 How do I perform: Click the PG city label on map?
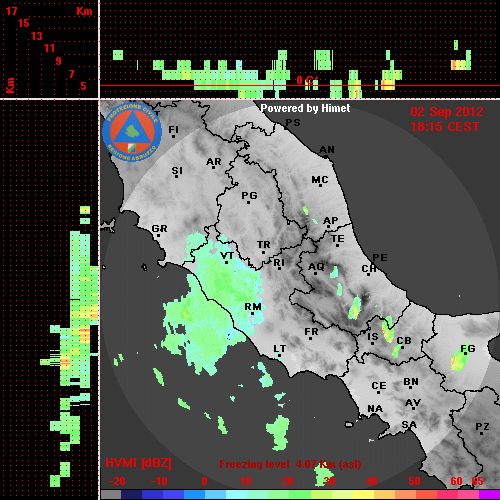(249, 195)
